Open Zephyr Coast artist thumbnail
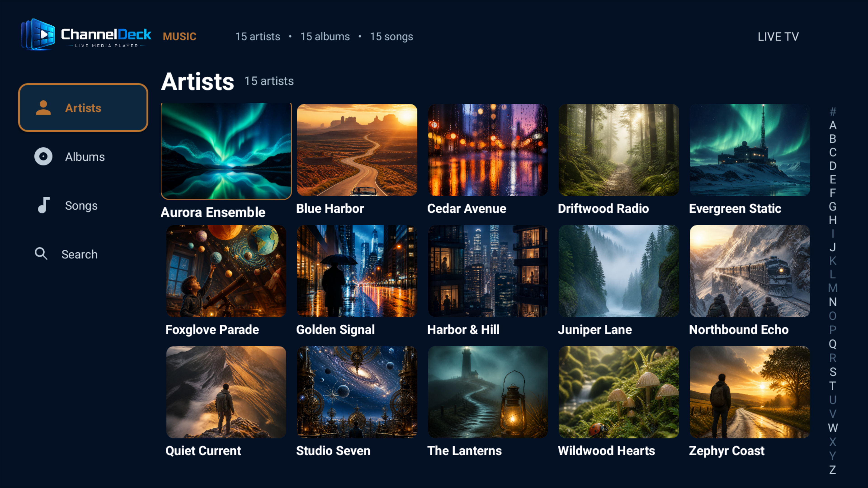Viewport: 868px width, 488px height. [x=750, y=392]
